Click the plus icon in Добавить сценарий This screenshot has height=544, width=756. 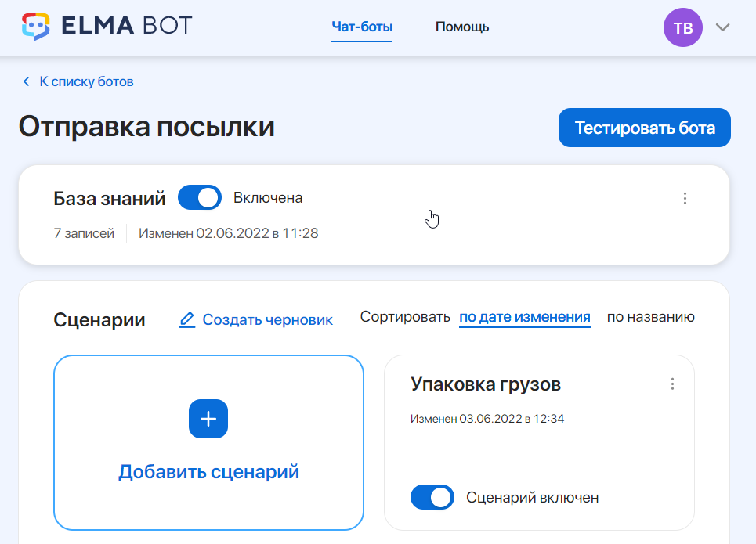pos(208,419)
